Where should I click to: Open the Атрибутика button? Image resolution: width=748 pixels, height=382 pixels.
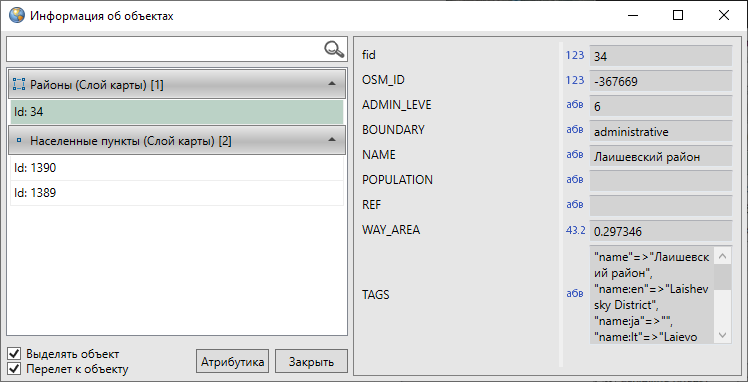[232, 361]
